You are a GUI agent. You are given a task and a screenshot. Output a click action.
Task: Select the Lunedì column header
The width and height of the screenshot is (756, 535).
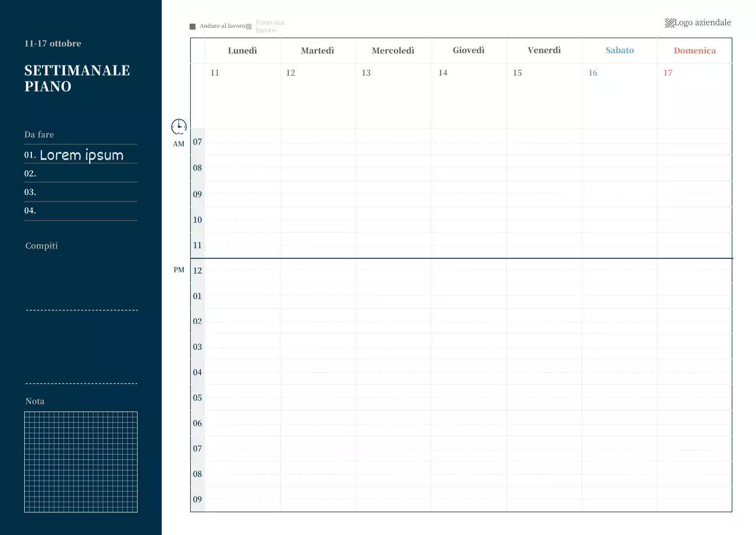point(242,50)
